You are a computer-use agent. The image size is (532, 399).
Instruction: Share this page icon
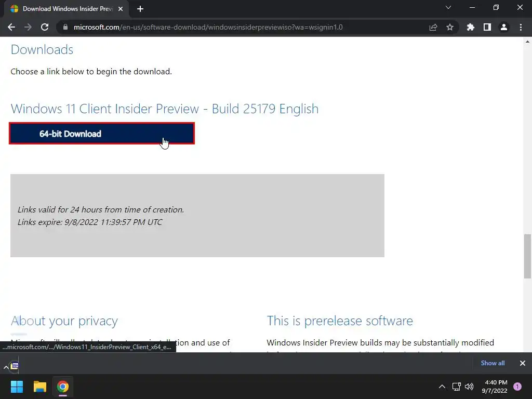[x=433, y=27]
